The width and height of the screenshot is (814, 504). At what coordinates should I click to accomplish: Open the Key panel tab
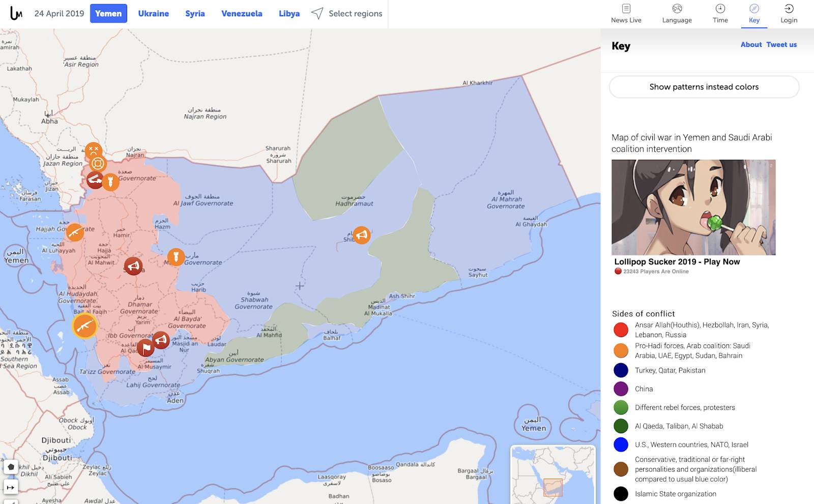click(x=754, y=14)
